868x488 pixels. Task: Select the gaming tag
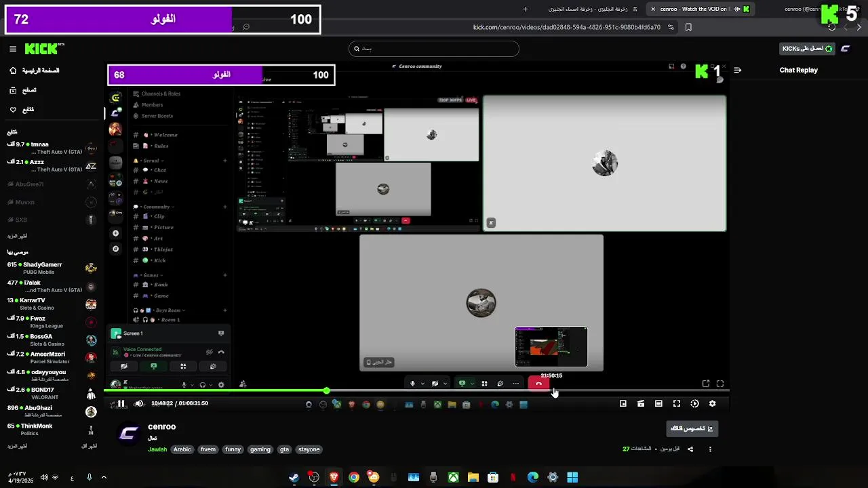[x=260, y=449]
